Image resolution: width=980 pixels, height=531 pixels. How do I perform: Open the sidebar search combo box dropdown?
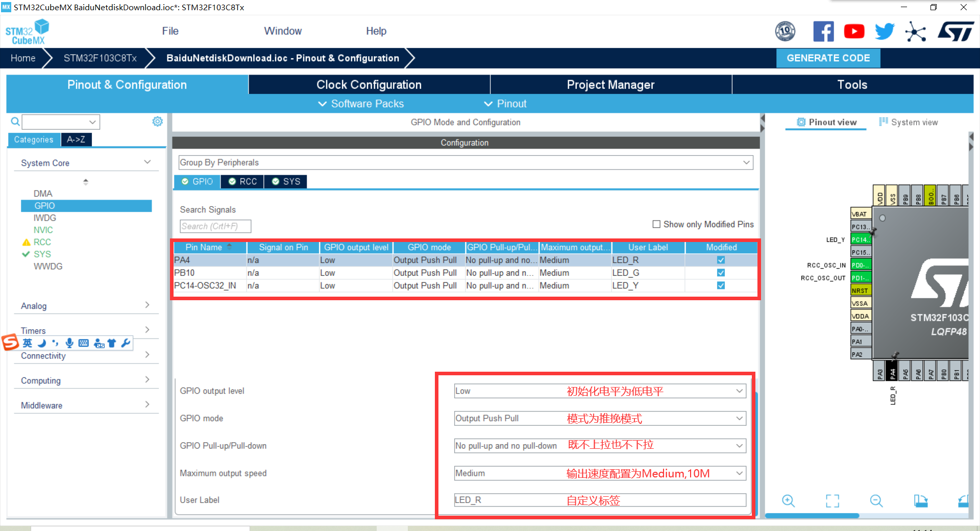coord(92,122)
